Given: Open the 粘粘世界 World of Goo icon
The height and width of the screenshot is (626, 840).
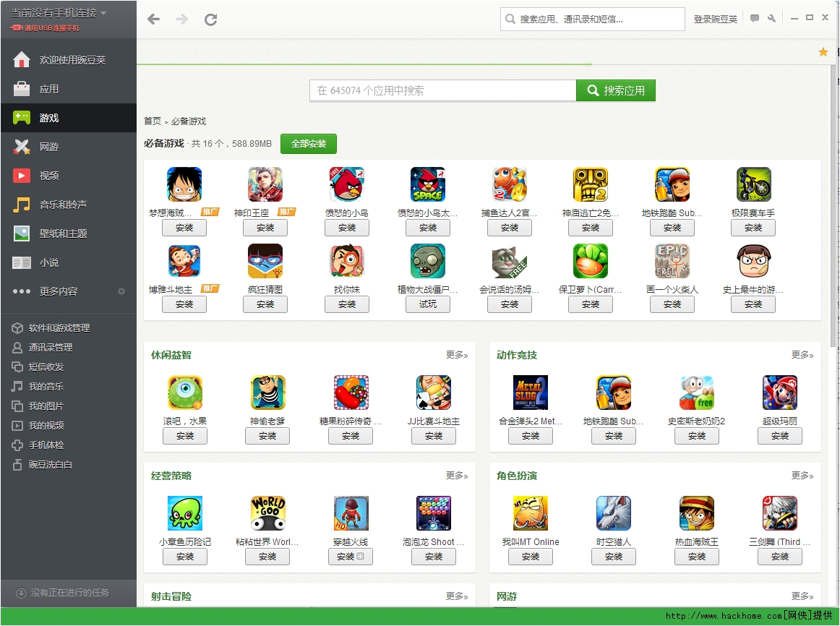Looking at the screenshot, I should [x=268, y=513].
